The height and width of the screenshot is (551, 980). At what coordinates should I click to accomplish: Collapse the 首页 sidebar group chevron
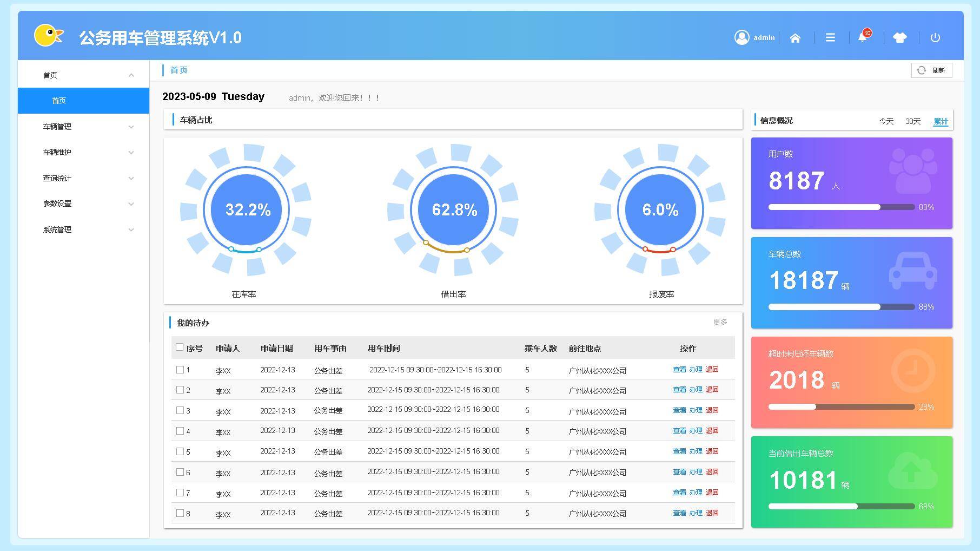tap(131, 75)
